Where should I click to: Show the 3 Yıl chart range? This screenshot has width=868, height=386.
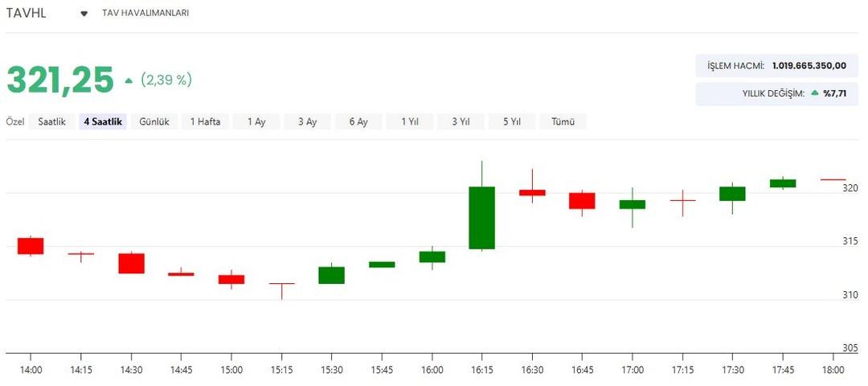pyautogui.click(x=461, y=121)
